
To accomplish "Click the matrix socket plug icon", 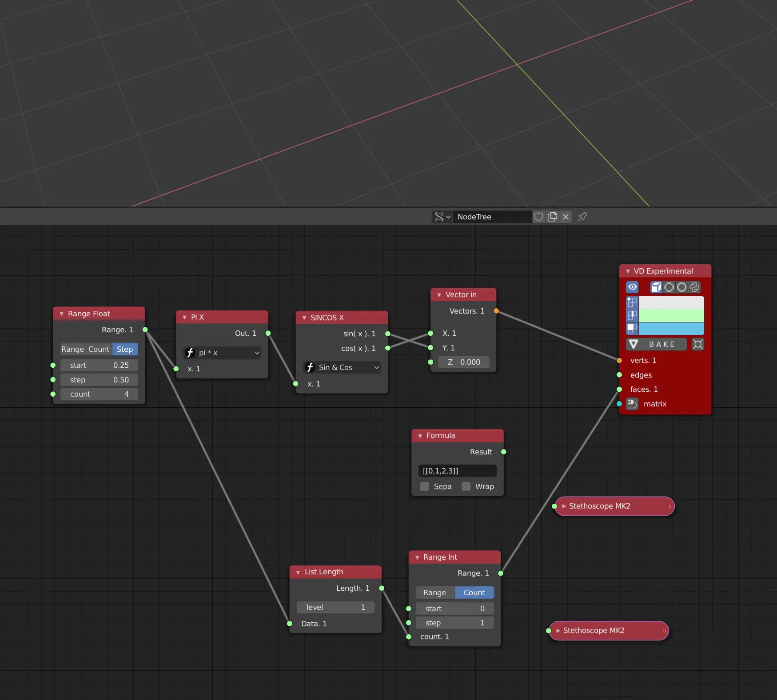I will [x=632, y=404].
